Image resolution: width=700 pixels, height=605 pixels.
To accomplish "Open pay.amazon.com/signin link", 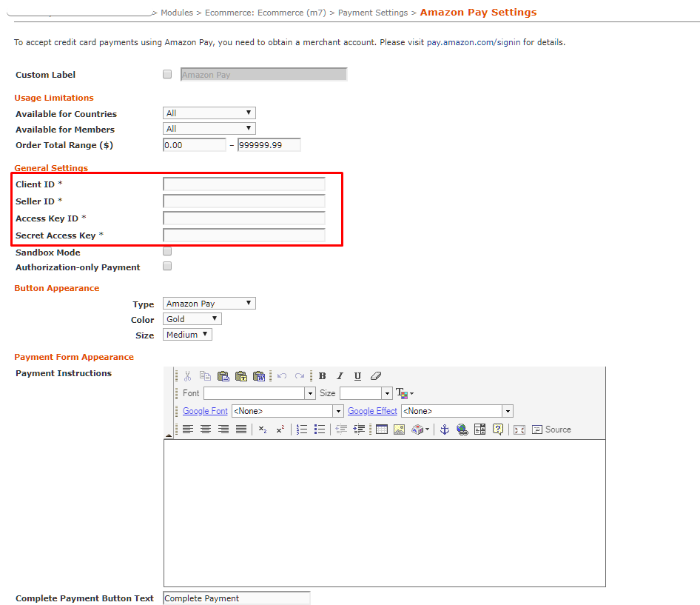I will 474,42.
